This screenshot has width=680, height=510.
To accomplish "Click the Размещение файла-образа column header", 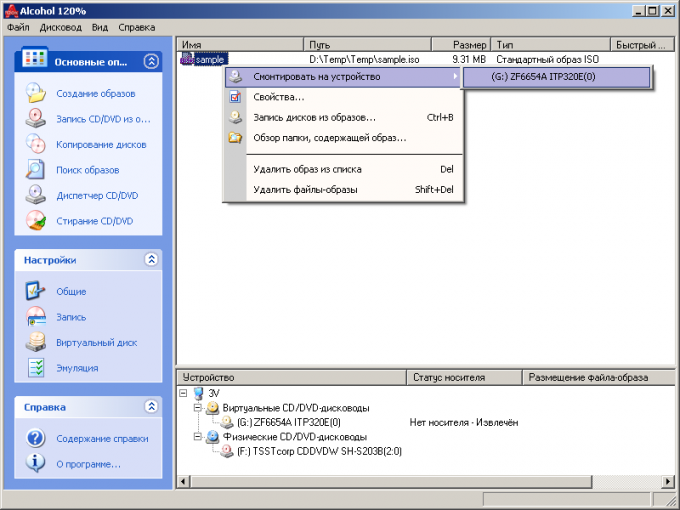I will 598,377.
